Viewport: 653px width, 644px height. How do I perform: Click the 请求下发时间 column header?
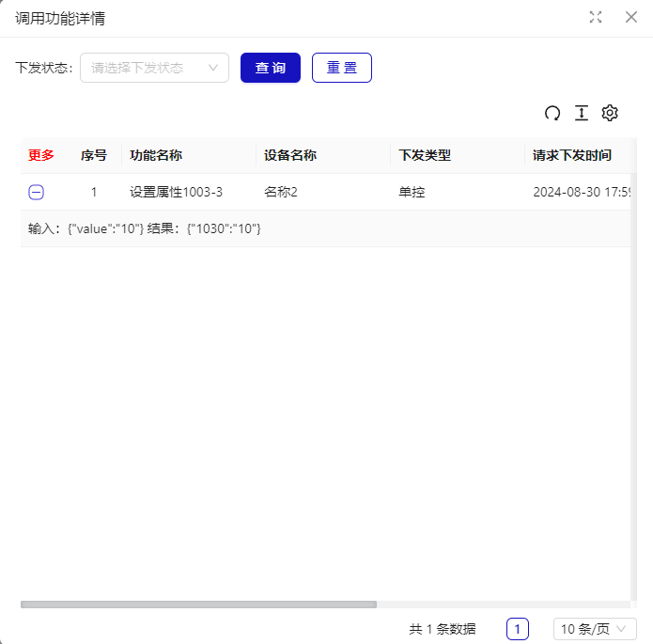click(572, 155)
